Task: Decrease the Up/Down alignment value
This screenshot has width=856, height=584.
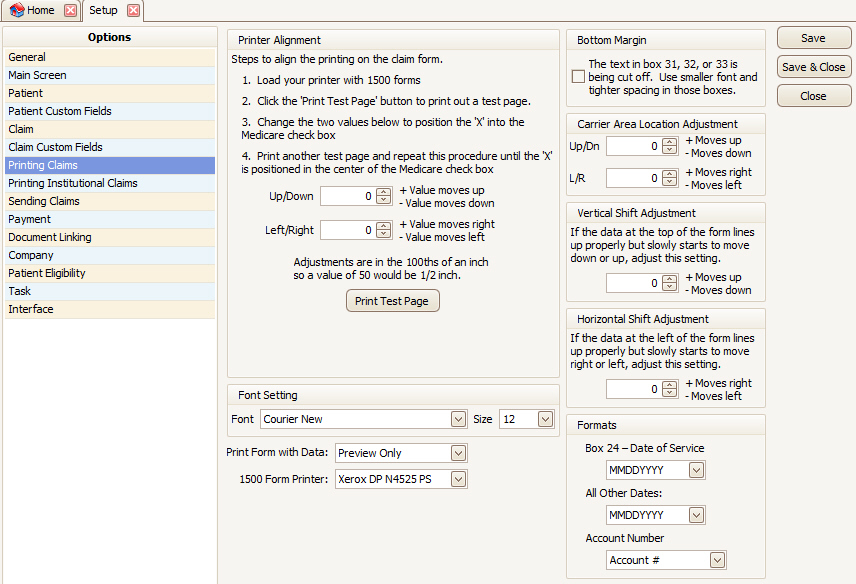Action: pyautogui.click(x=384, y=200)
